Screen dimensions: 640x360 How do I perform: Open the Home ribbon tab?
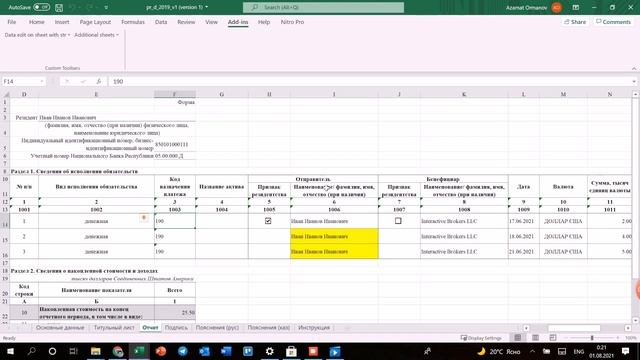[x=36, y=22]
